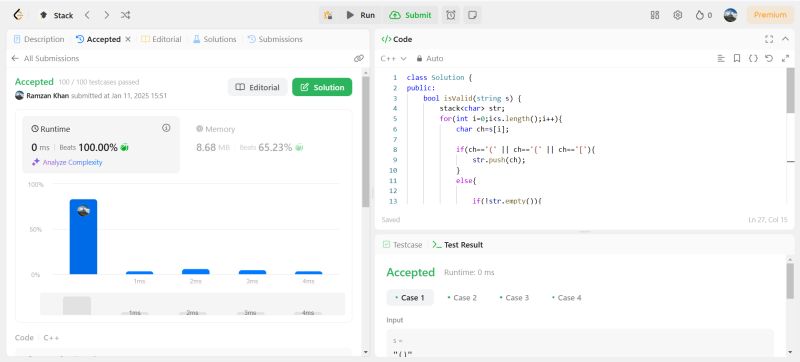Open the Editorial button in submission panel

click(x=257, y=87)
